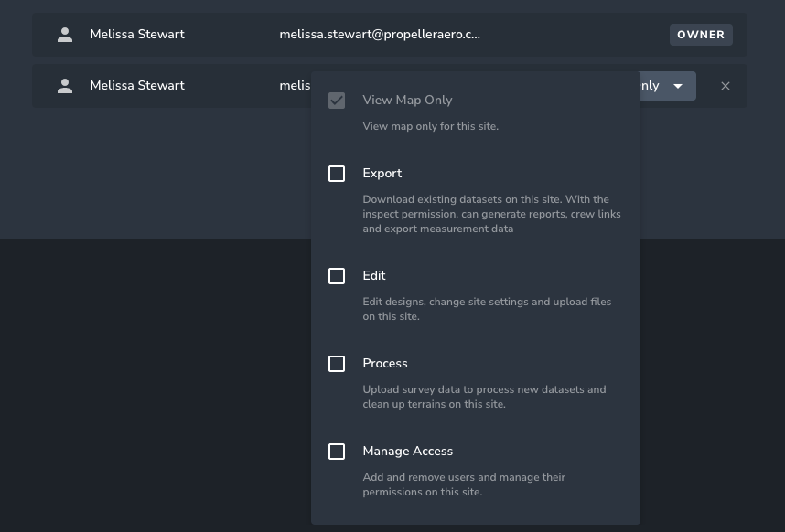Image resolution: width=785 pixels, height=532 pixels.
Task: Select the Melissa Stewart name in the second row
Action: 137,86
